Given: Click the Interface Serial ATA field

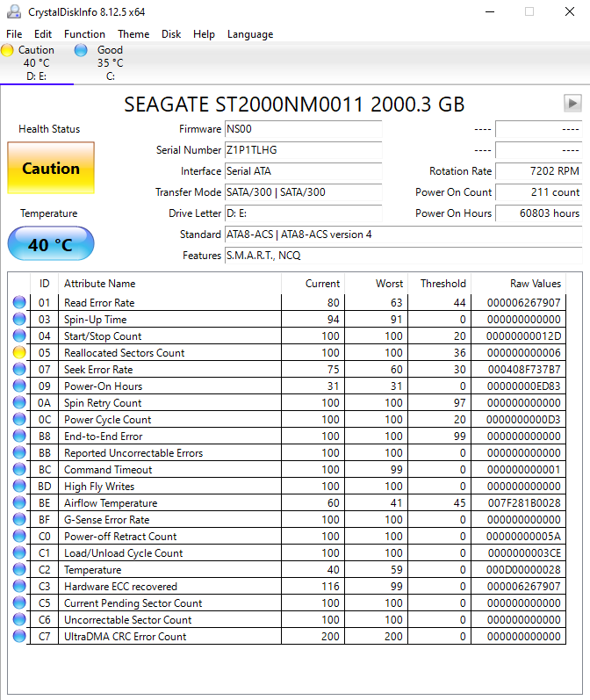Looking at the screenshot, I should [x=303, y=171].
